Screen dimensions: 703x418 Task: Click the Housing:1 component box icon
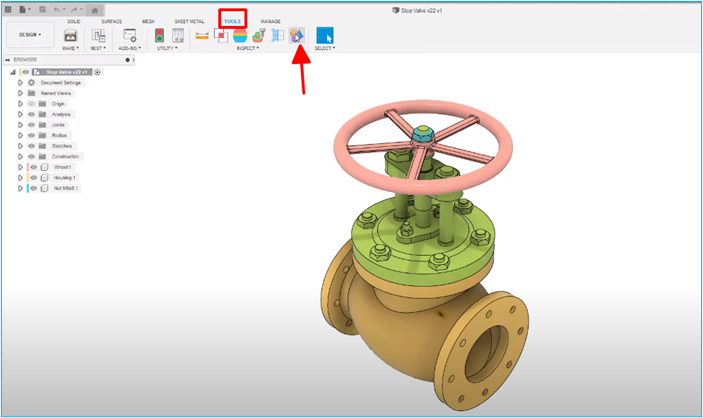44,178
